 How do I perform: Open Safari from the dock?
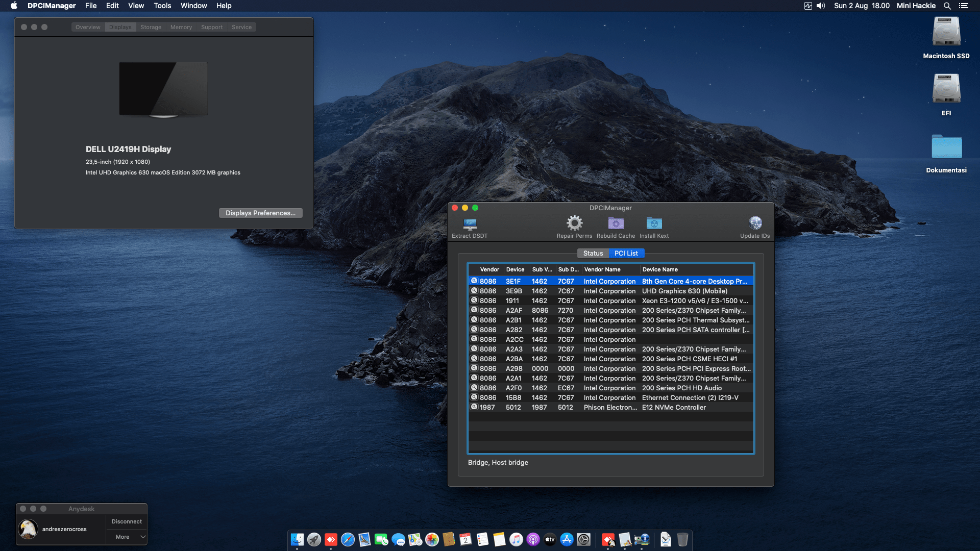coord(348,539)
